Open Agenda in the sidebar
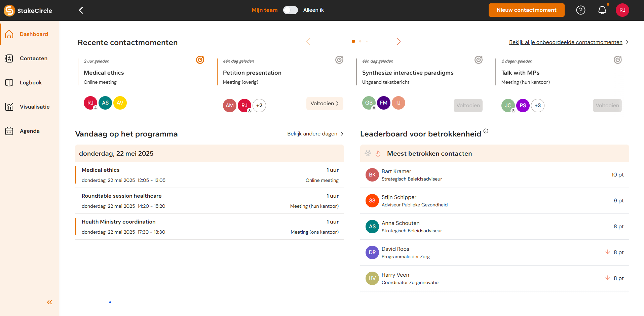 point(30,131)
